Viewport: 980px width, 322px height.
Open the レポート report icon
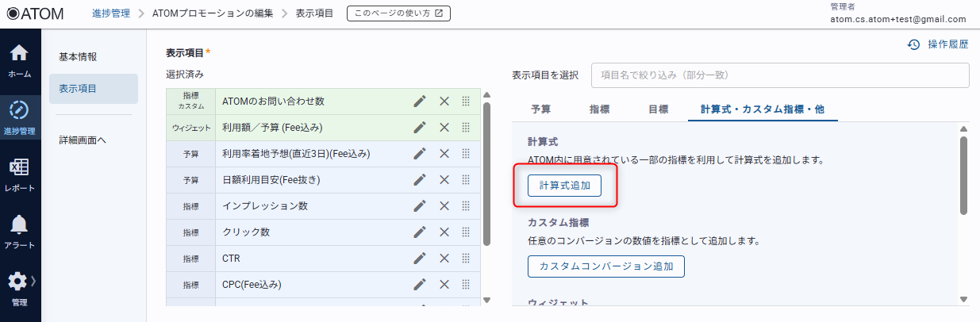click(x=20, y=174)
